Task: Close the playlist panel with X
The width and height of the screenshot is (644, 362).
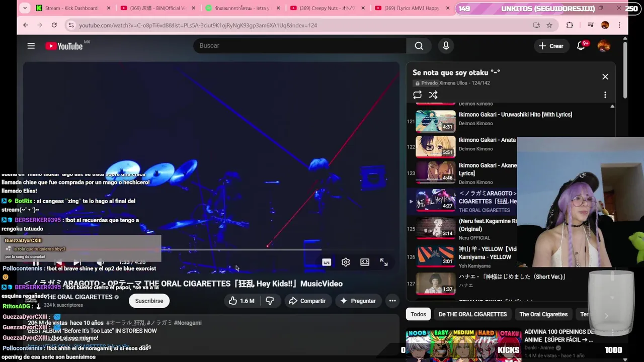Action: (605, 77)
